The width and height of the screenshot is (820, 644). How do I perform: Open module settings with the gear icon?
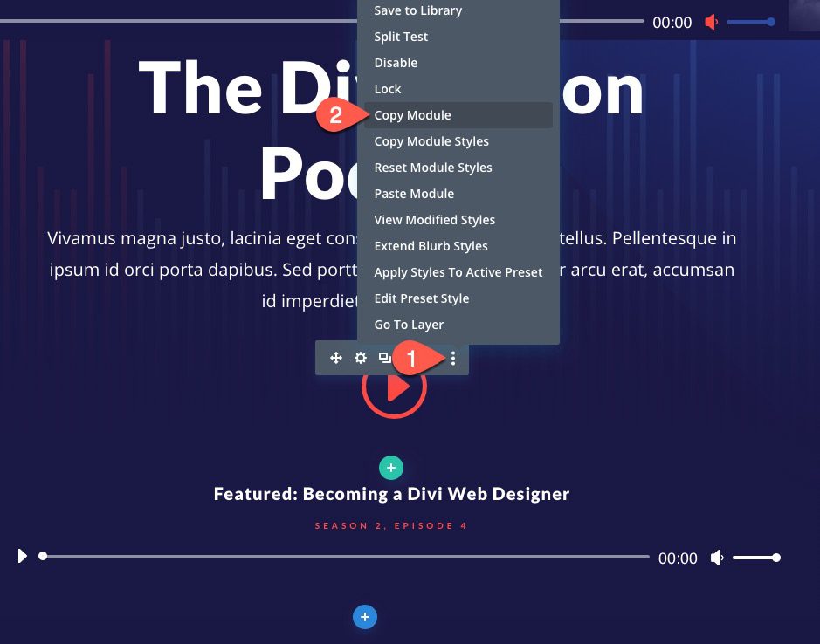[360, 358]
